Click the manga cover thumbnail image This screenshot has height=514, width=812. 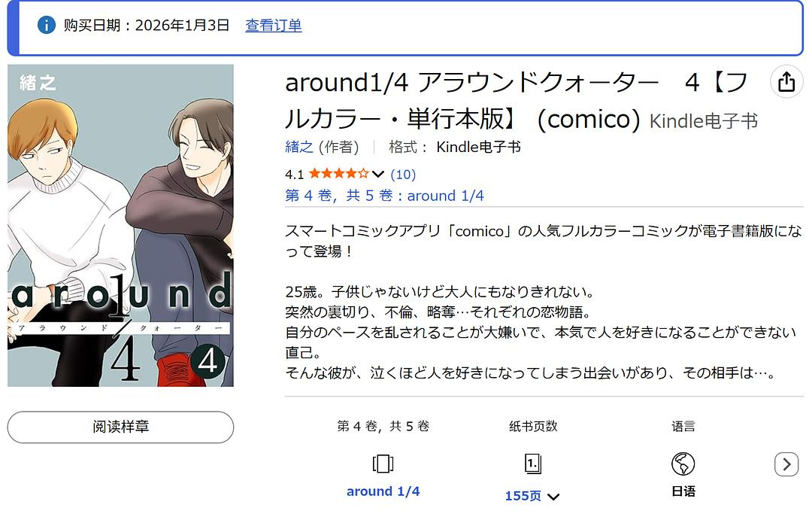click(x=120, y=226)
